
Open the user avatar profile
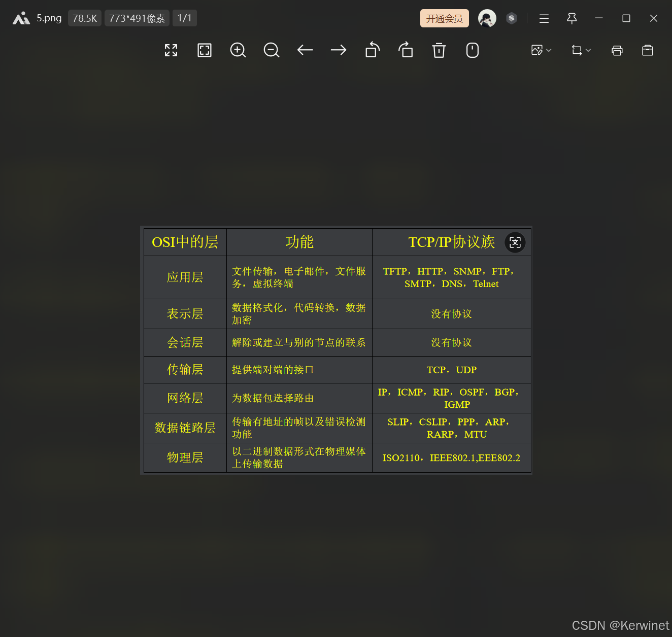coord(487,18)
